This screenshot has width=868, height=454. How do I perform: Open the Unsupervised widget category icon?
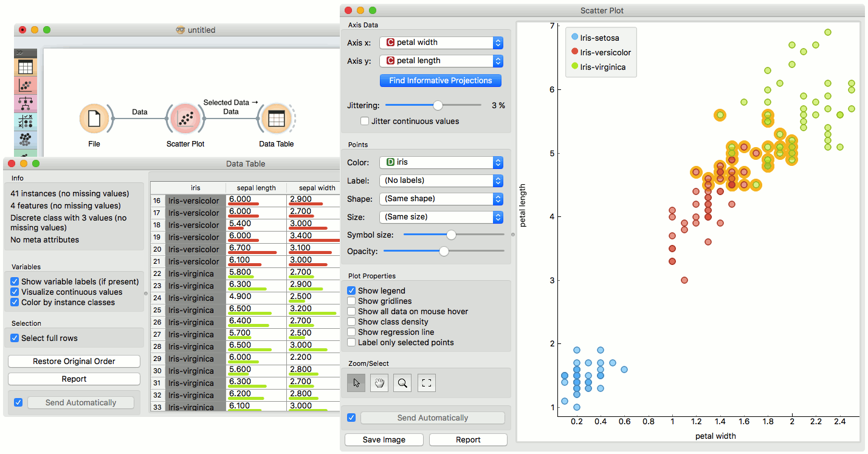[x=26, y=140]
